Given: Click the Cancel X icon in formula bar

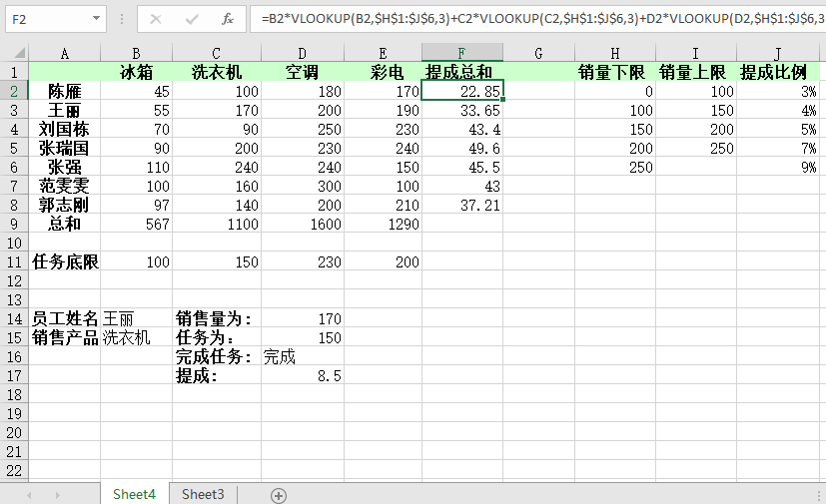Looking at the screenshot, I should pos(156,19).
